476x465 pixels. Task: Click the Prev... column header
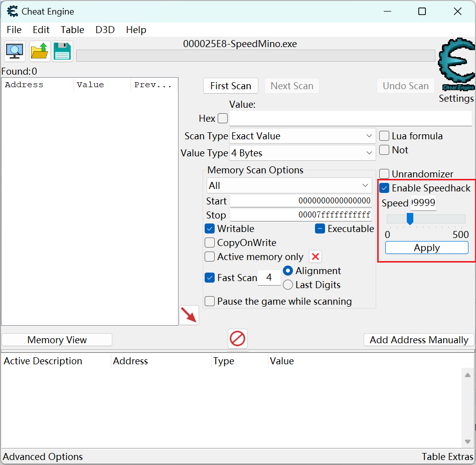coord(154,85)
